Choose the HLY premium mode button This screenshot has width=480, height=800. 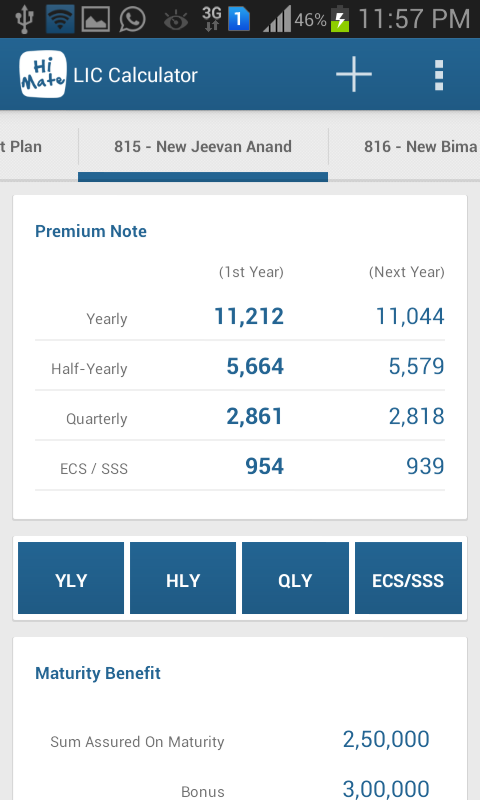coord(183,578)
